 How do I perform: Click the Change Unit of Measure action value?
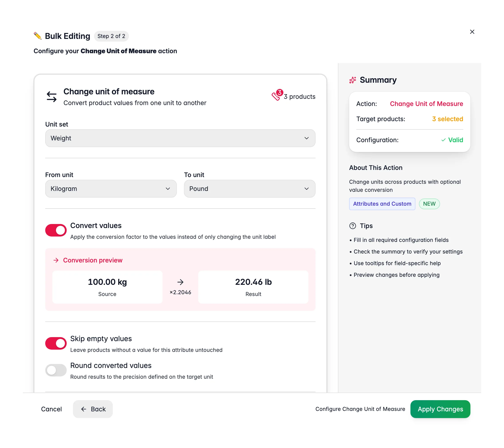426,104
